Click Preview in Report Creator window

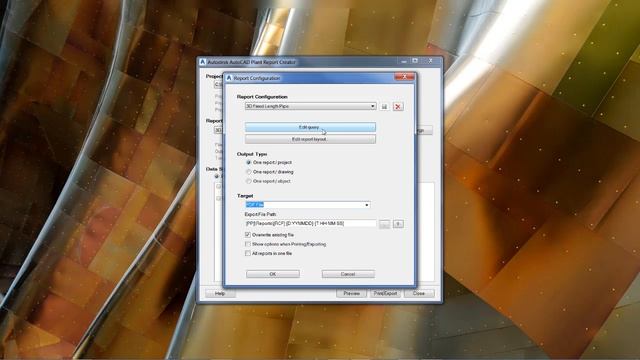[351, 293]
